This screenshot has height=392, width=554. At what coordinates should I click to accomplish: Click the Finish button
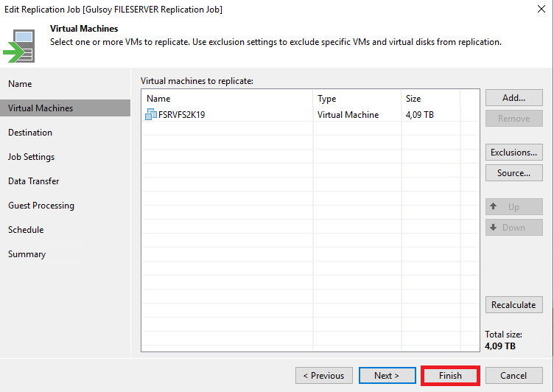pos(450,376)
